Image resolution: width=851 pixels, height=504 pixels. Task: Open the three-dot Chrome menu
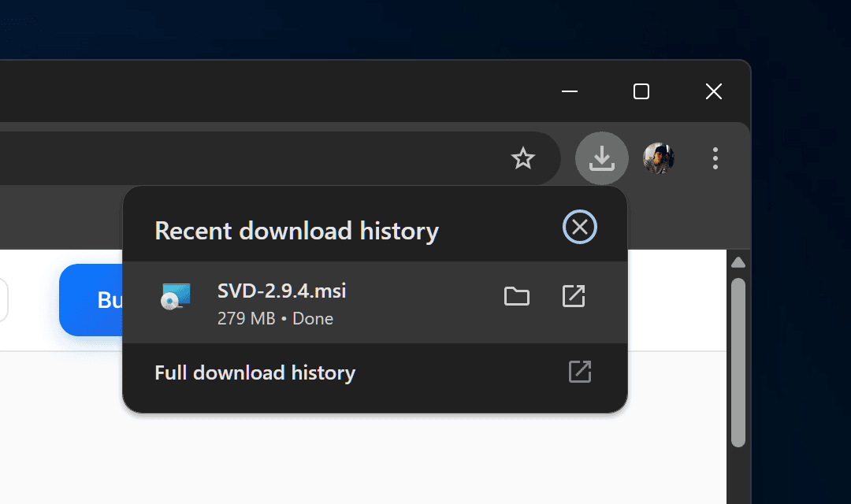pyautogui.click(x=715, y=158)
